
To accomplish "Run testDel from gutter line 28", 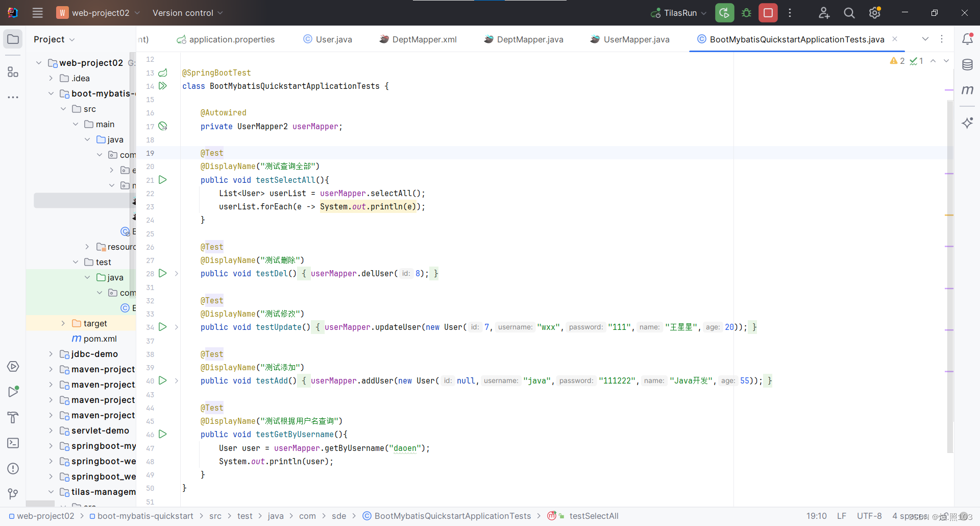I will coord(163,273).
